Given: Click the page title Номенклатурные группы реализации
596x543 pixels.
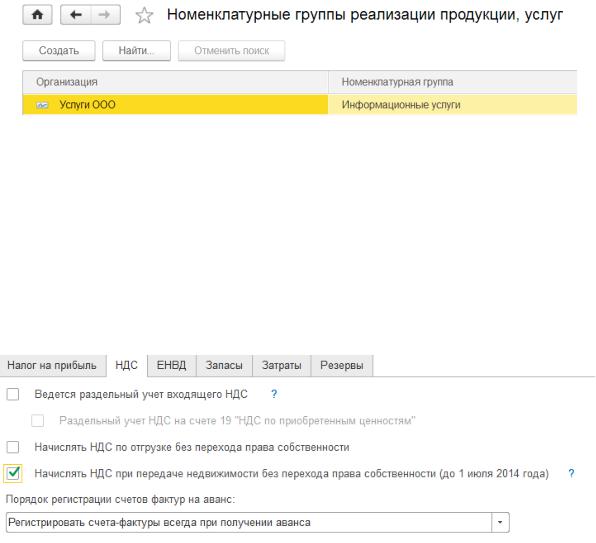Looking at the screenshot, I should (365, 15).
